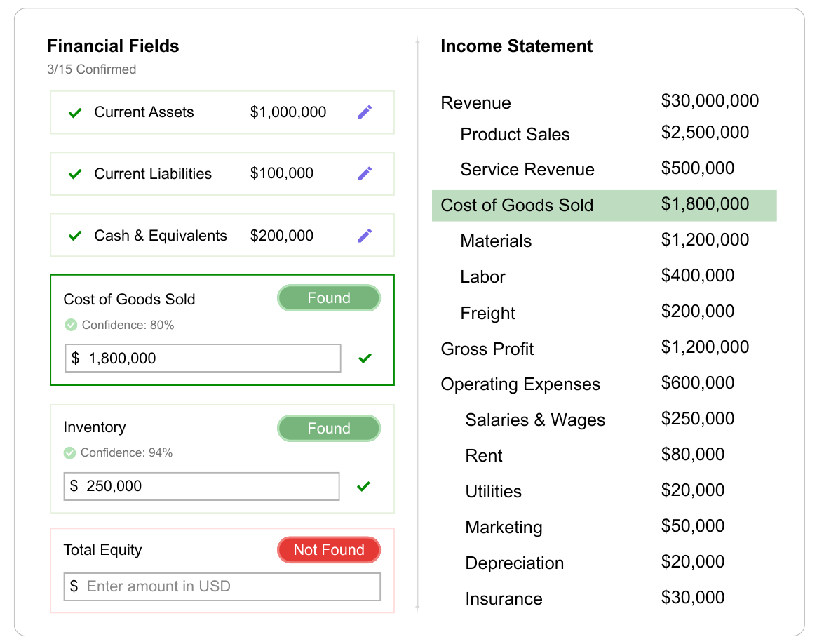The image size is (817, 644).
Task: Focus the Cost of Goods Sold amount field
Action: tap(203, 358)
